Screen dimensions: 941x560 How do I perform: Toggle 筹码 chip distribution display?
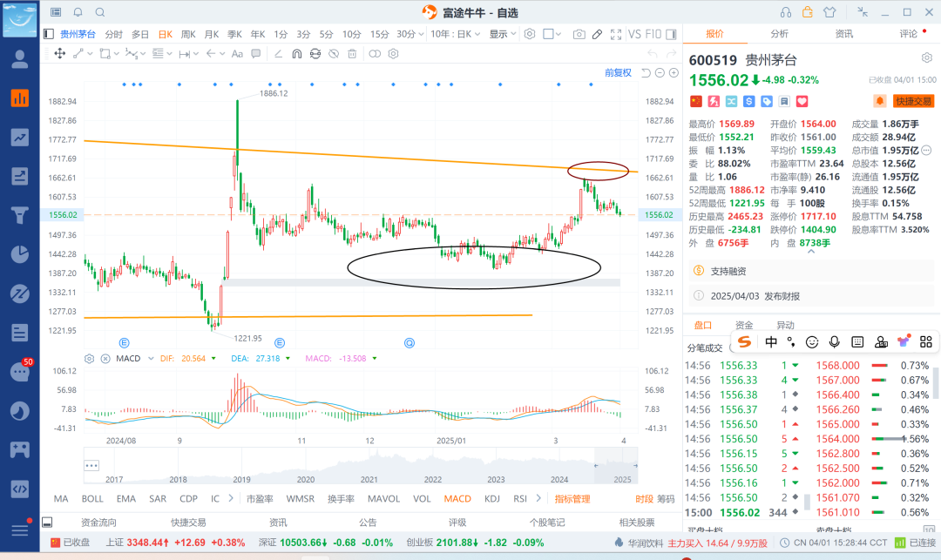(x=666, y=499)
